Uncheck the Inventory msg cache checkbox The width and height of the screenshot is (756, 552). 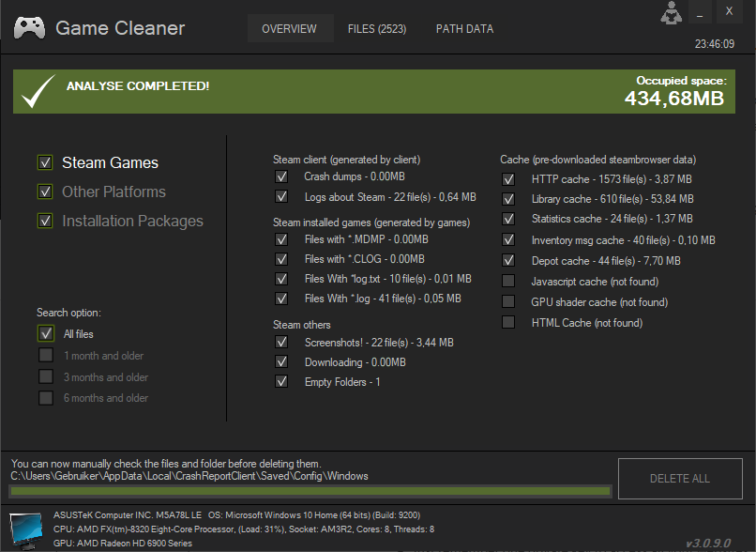[508, 239]
